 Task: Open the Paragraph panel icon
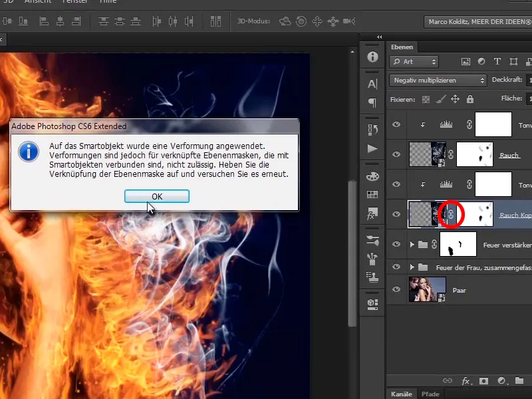tap(372, 102)
